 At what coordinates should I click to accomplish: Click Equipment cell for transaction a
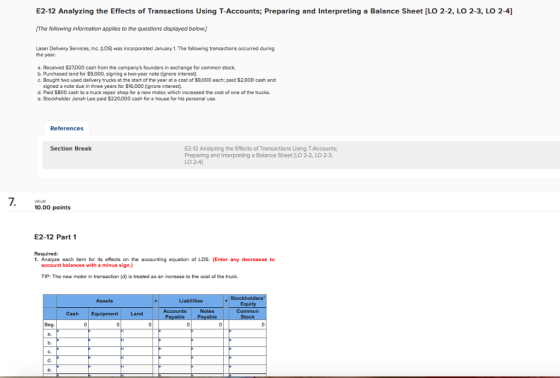click(105, 334)
